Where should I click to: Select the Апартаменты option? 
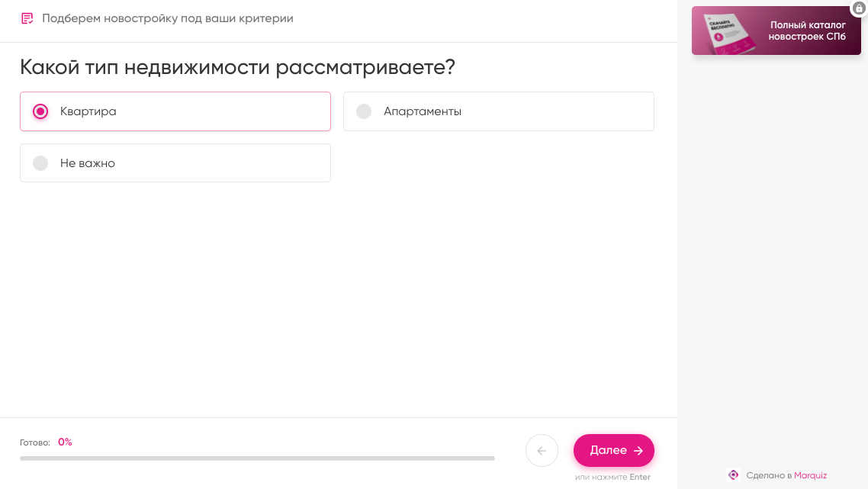(498, 111)
